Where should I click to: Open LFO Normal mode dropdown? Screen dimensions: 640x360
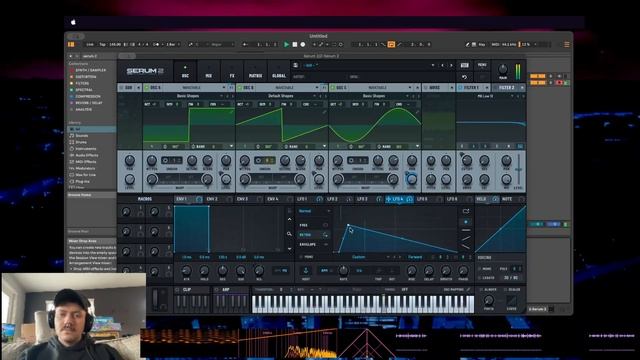[314, 211]
